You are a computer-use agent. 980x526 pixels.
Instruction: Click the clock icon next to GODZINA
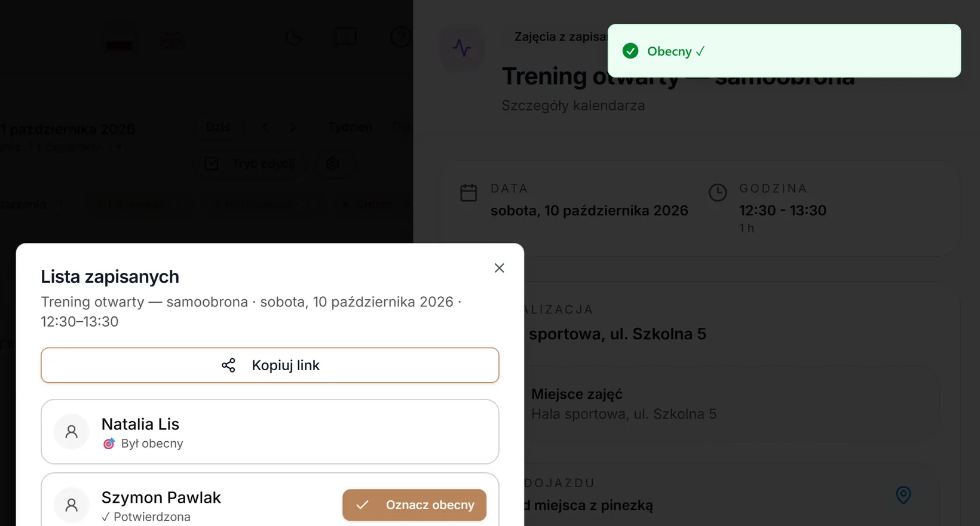pyautogui.click(x=718, y=193)
